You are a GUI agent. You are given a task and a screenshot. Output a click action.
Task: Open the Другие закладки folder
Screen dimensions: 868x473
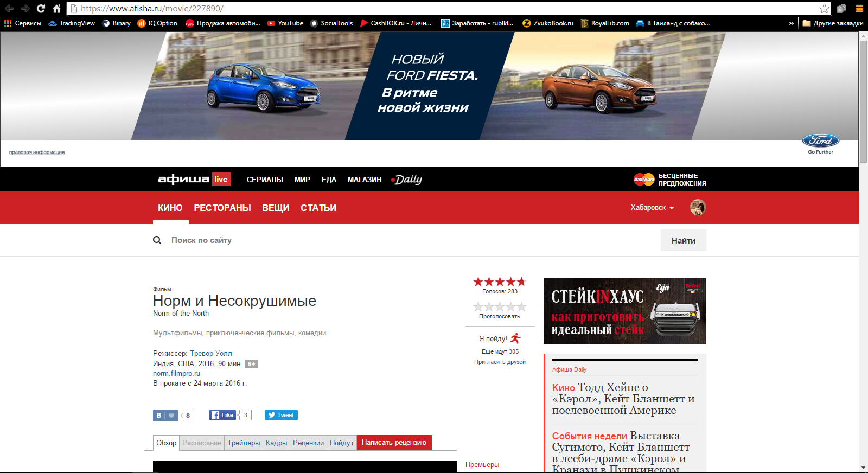[833, 23]
